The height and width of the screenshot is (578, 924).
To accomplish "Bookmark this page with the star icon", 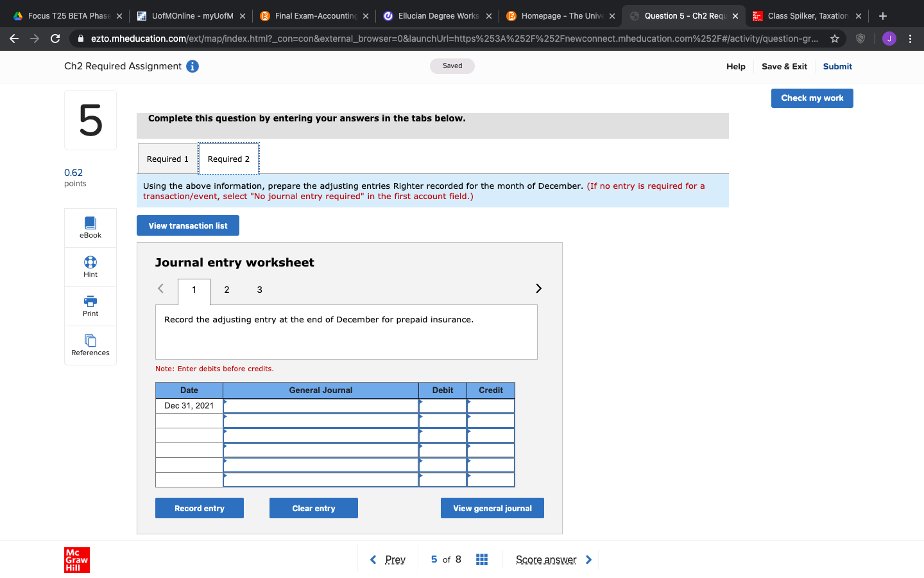I will (835, 39).
